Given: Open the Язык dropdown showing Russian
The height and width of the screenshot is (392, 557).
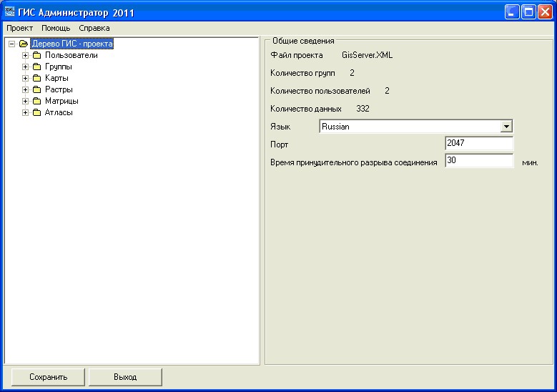Looking at the screenshot, I should [x=506, y=127].
